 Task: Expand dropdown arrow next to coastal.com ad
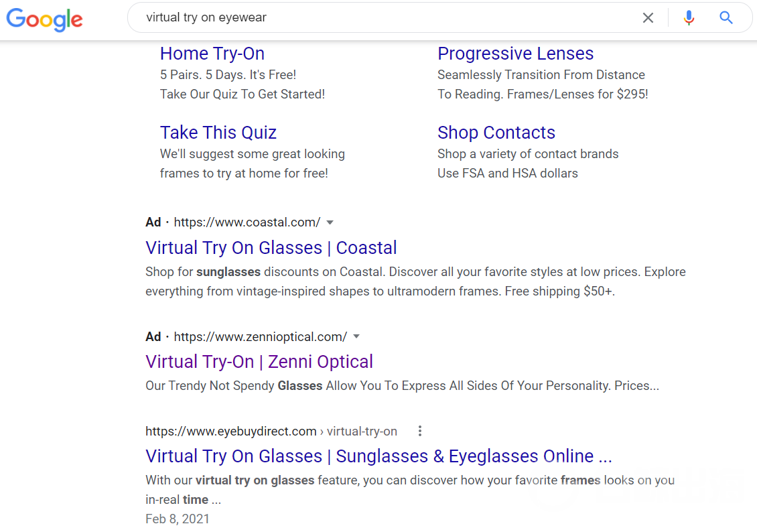click(330, 222)
